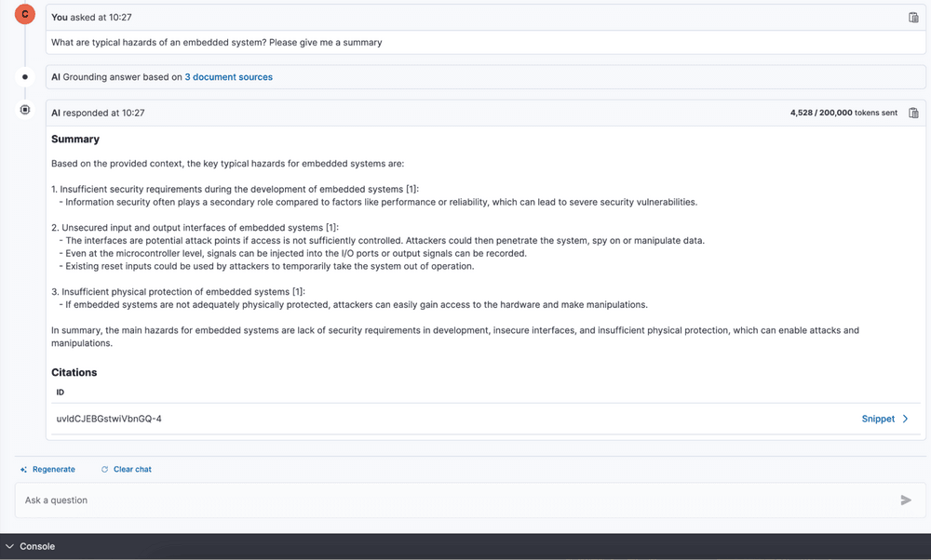Click the AI responded timeline step icon
The height and width of the screenshot is (560, 931).
coord(25,110)
